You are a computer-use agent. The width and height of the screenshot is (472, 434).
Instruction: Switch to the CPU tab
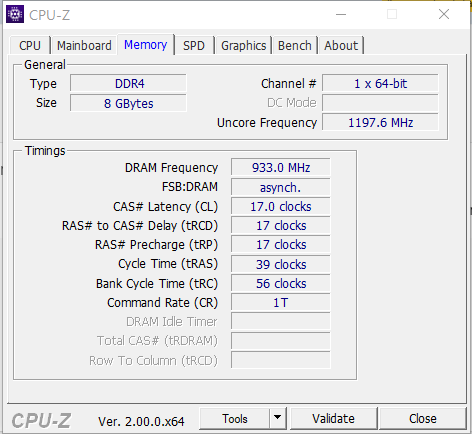30,45
